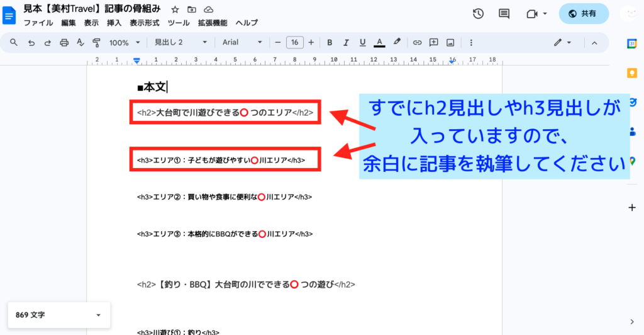Click the insert link icon

[416, 43]
